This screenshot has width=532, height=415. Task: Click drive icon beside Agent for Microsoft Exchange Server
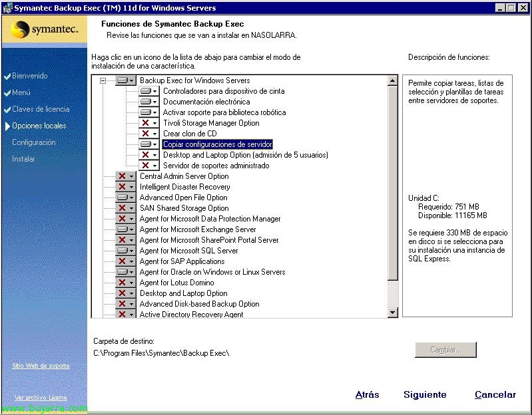(x=126, y=229)
